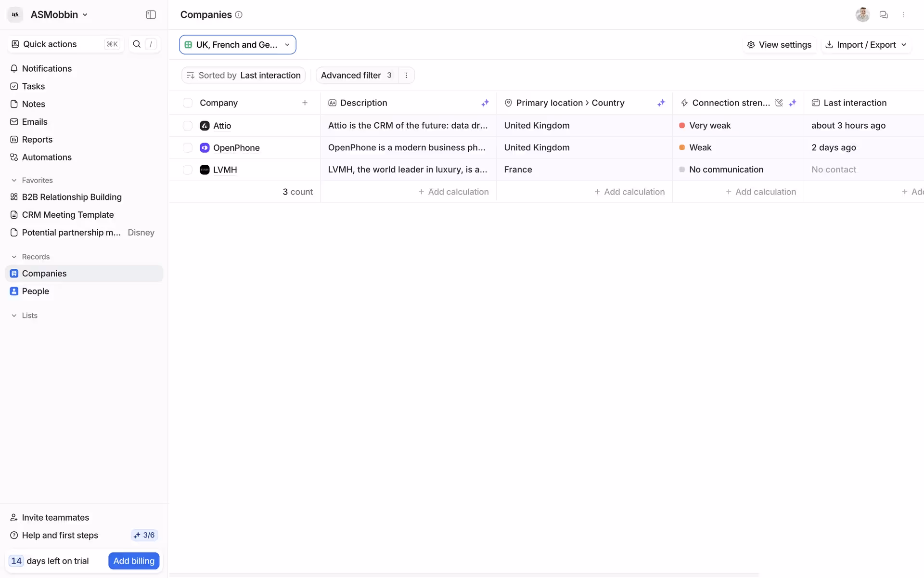This screenshot has width=924, height=578.
Task: Expand the Import / Export dropdown
Action: [x=866, y=45]
